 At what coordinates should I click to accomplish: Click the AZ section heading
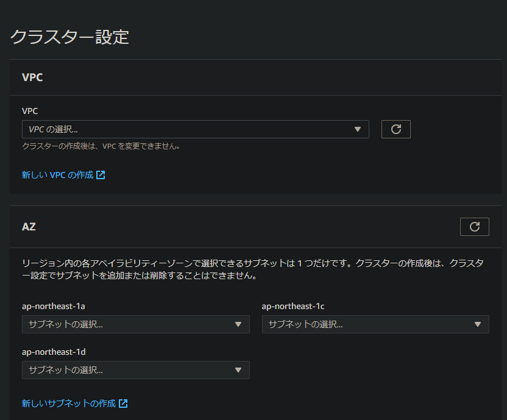[x=29, y=227]
